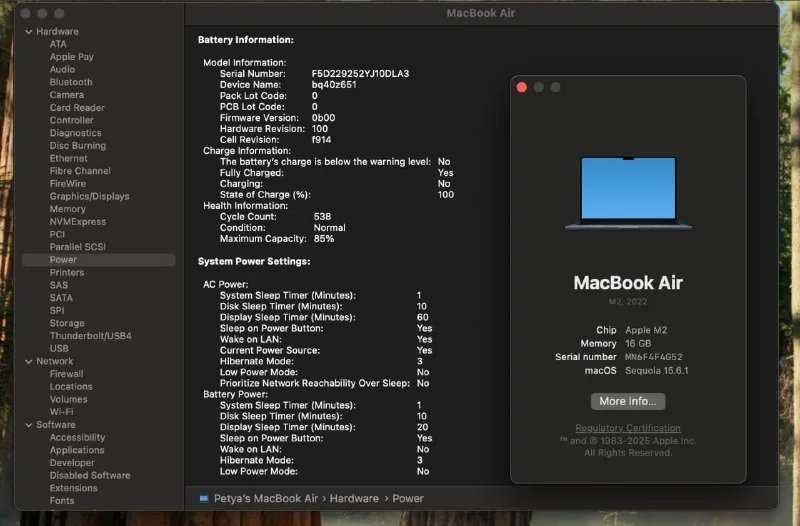Select USB in the sidebar

click(59, 348)
